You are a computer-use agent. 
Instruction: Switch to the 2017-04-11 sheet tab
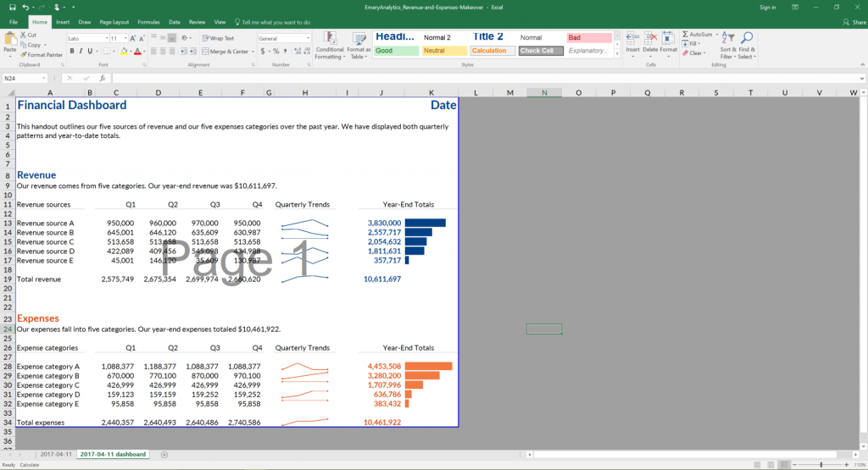click(55, 455)
